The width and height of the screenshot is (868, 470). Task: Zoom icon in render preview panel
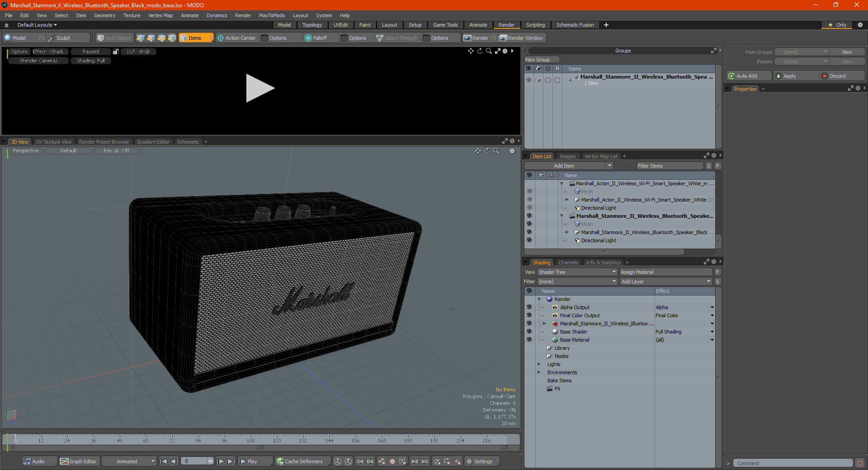(x=489, y=51)
